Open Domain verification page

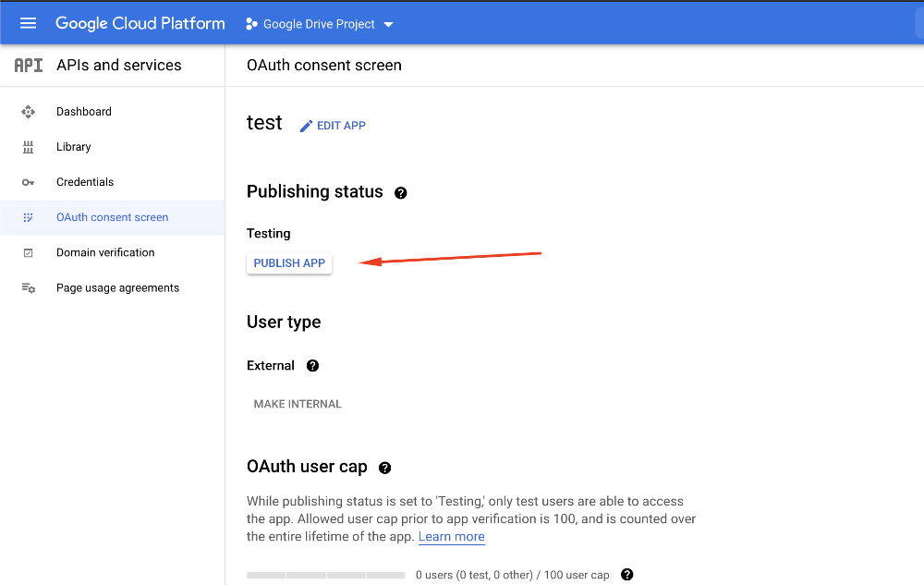(105, 252)
